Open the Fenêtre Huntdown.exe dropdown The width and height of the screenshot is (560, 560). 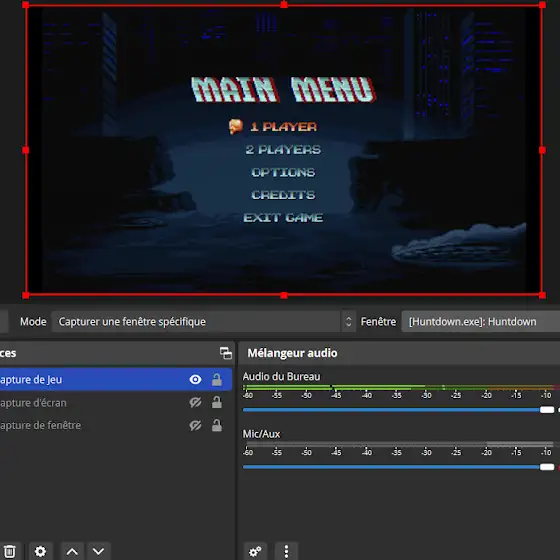481,321
